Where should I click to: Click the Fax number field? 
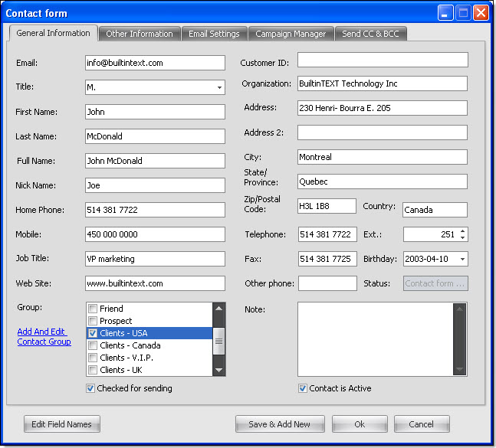(x=327, y=259)
